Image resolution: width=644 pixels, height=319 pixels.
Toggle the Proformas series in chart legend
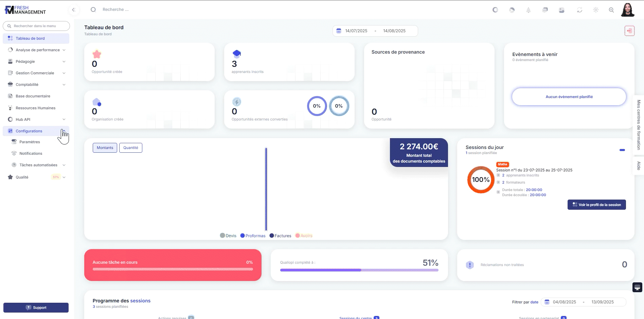pyautogui.click(x=253, y=236)
